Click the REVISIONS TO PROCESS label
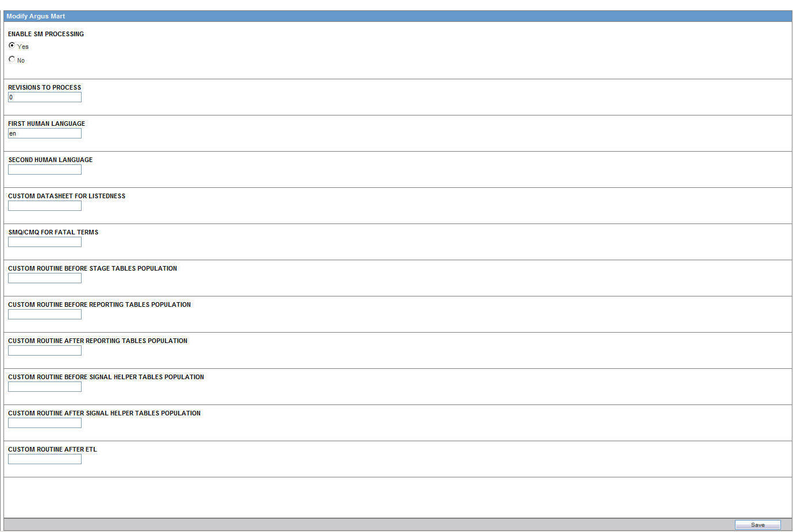 pyautogui.click(x=45, y=87)
